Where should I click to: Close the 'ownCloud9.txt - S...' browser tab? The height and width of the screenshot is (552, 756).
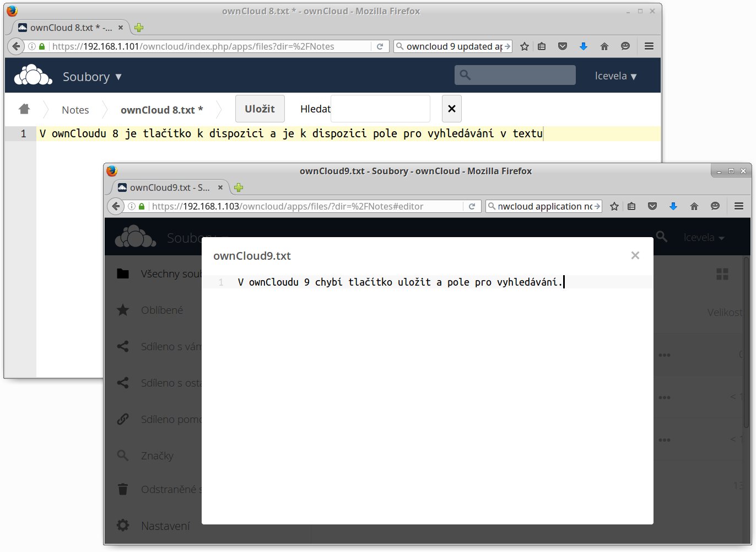[220, 187]
